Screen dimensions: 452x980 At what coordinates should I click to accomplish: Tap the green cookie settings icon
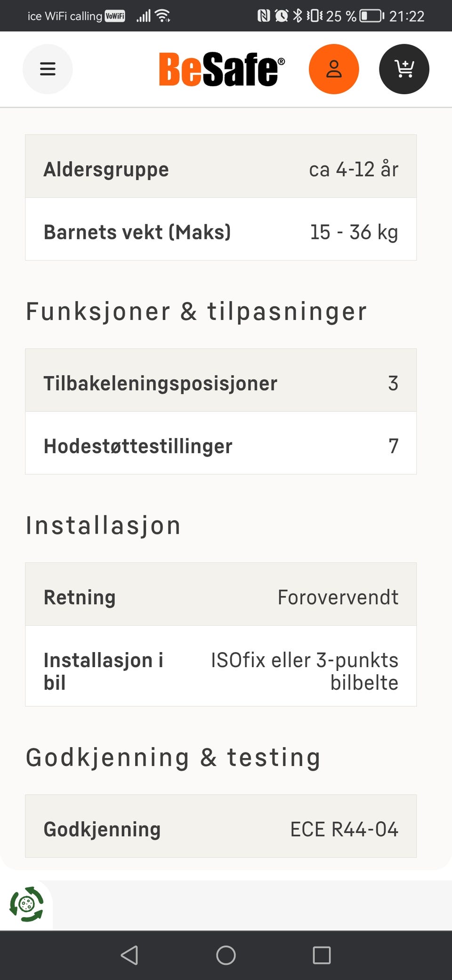26,904
